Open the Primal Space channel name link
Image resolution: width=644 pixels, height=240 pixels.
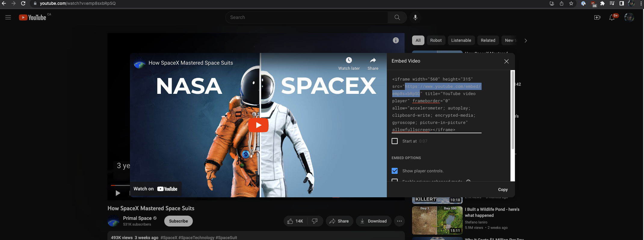pyautogui.click(x=137, y=218)
